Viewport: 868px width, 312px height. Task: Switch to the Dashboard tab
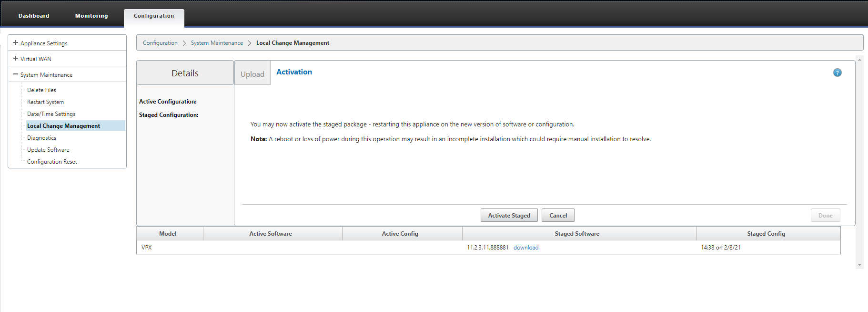coord(34,16)
